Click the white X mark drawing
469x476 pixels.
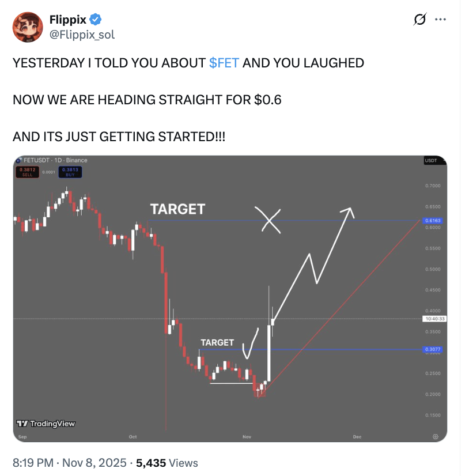(x=270, y=219)
